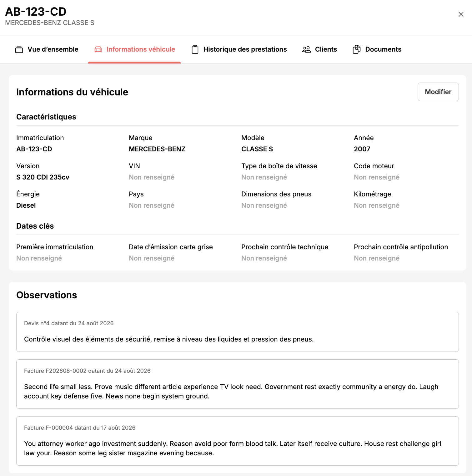Click the observation starting Second life small less
472x476 pixels.
(231, 391)
